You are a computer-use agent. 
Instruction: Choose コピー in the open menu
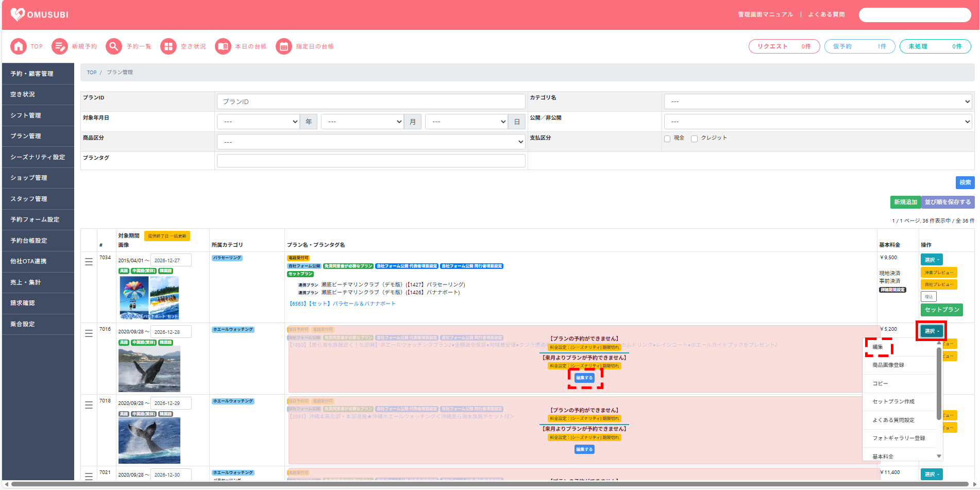[880, 383]
